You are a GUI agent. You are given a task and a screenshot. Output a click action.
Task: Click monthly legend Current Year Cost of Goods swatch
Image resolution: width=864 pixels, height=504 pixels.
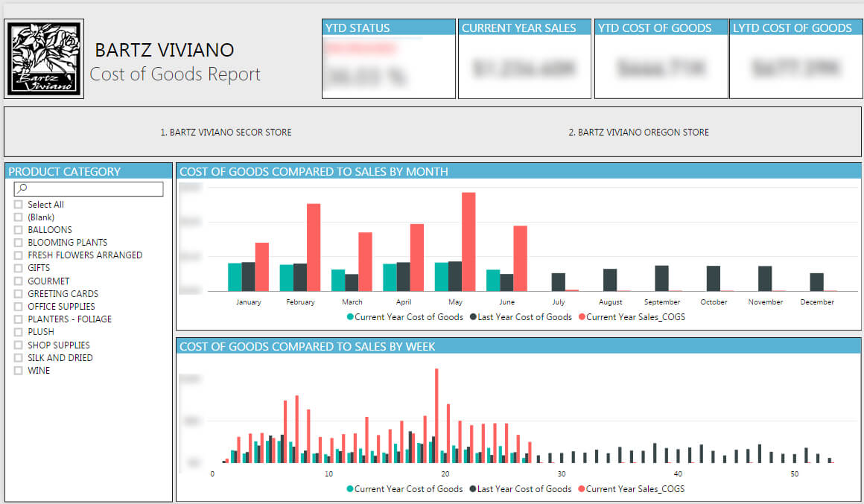[350, 317]
